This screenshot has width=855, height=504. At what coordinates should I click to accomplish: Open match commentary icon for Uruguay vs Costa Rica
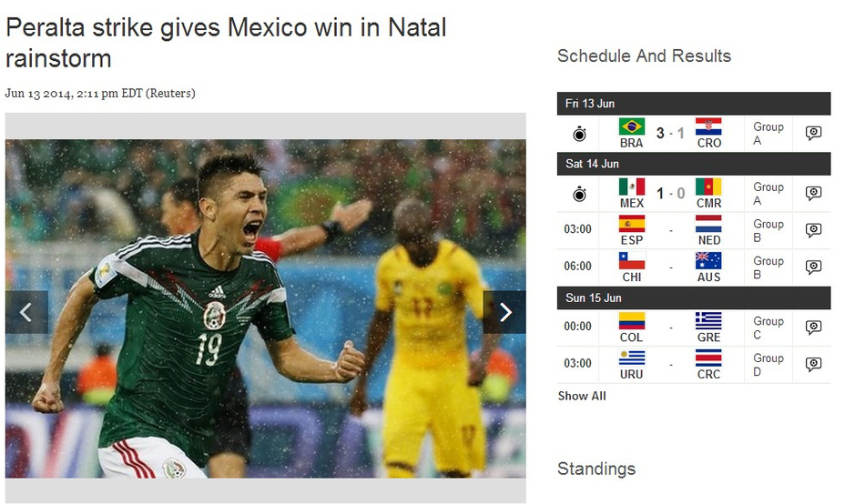(813, 364)
